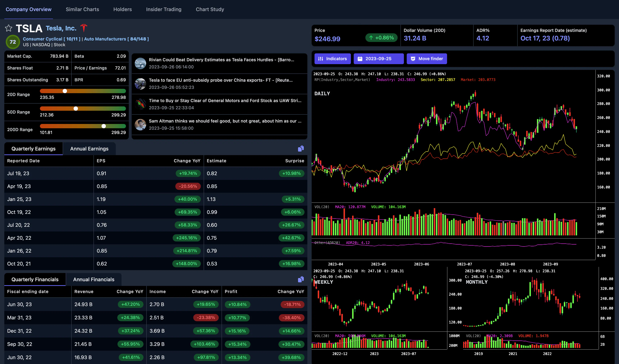Screen dimensions: 619x364
Task: Click the 200D Range slider handle
Action: coord(104,126)
